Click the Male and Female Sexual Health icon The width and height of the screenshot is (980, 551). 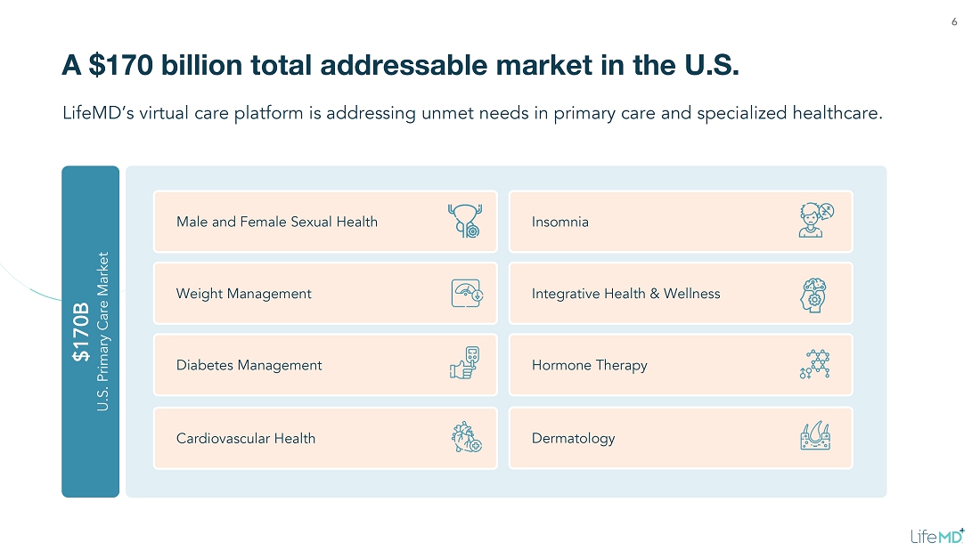tap(463, 221)
